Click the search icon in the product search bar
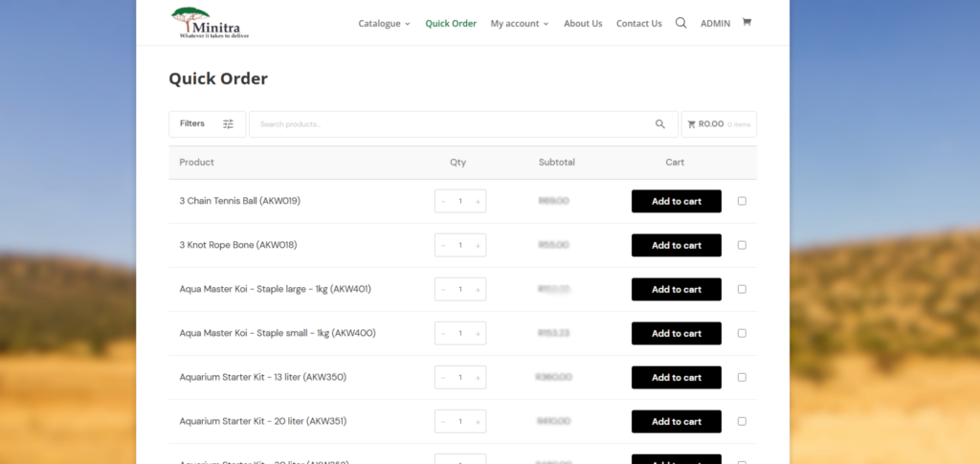 [659, 124]
